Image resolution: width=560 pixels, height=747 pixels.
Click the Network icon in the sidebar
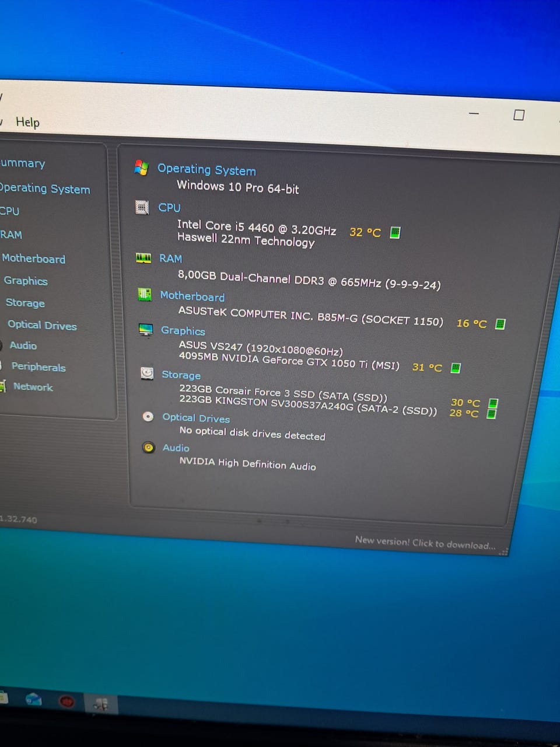2,386
